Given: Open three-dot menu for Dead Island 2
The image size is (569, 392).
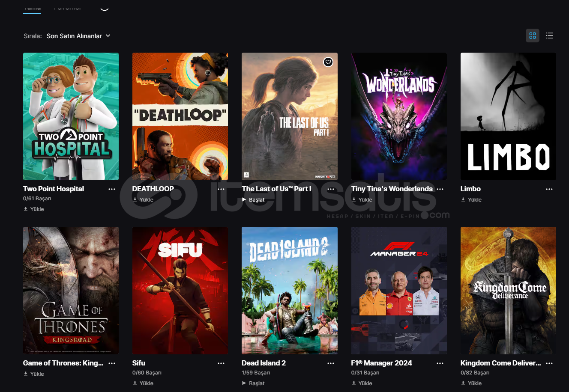Looking at the screenshot, I should (x=331, y=363).
